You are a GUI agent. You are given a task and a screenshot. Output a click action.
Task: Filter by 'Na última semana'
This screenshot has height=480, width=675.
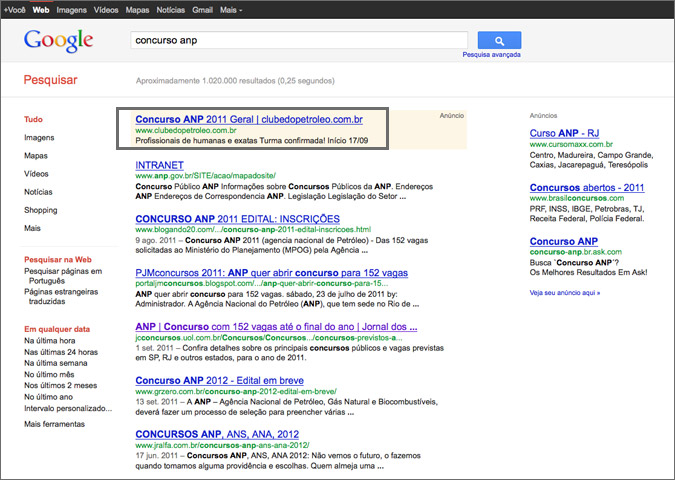coord(56,363)
